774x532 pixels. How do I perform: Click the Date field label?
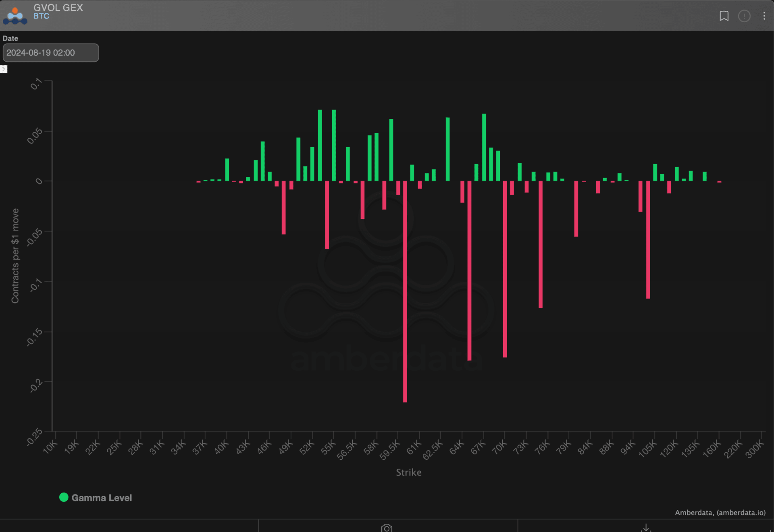pyautogui.click(x=10, y=38)
